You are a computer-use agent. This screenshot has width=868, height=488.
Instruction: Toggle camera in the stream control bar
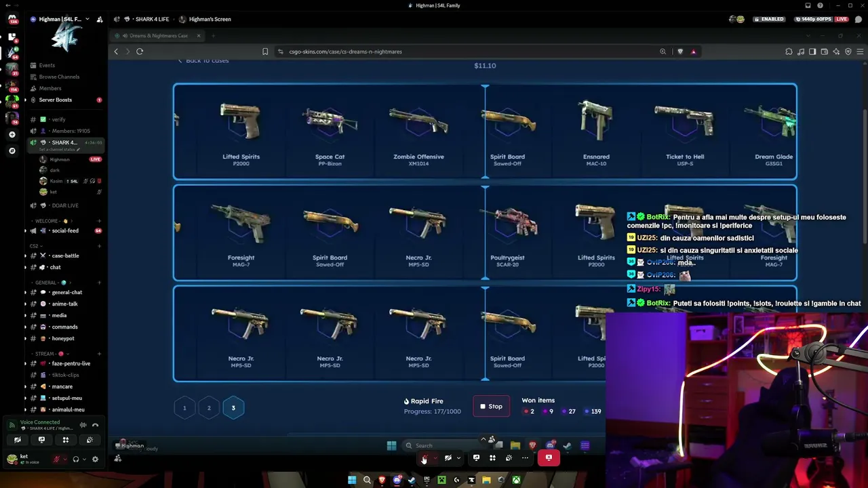[448, 458]
